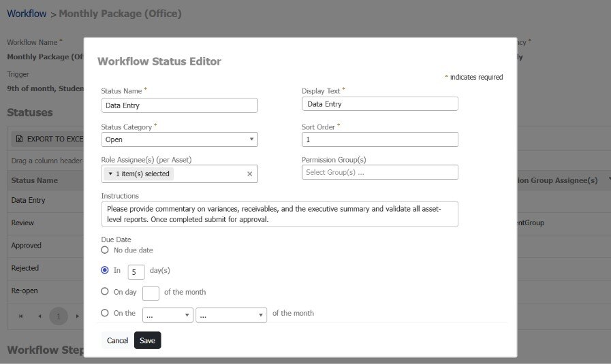This screenshot has height=364, width=611.
Task: Open Workflow breadcrumb link
Action: point(27,14)
